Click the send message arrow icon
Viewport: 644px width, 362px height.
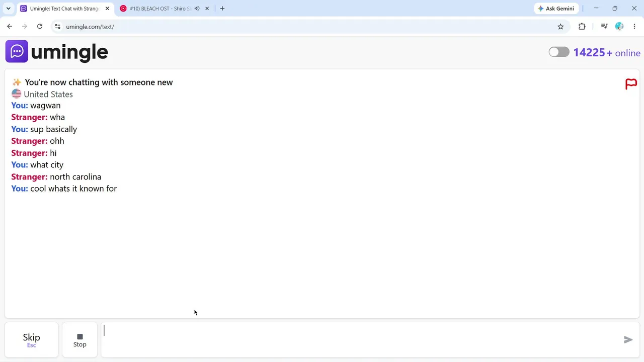click(x=628, y=340)
